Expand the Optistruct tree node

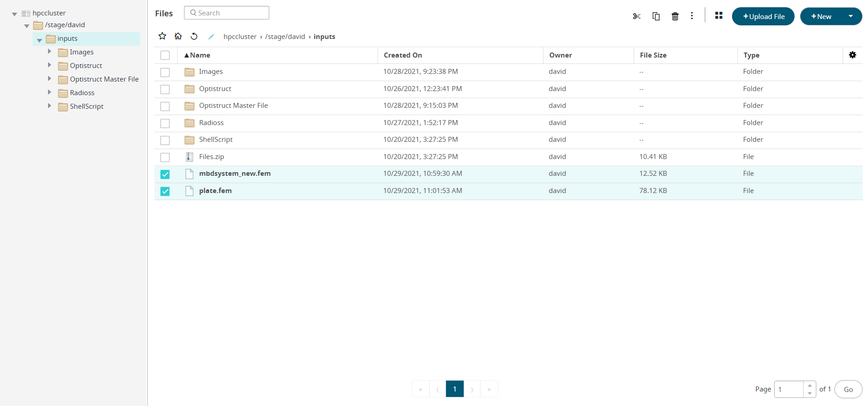click(x=49, y=65)
